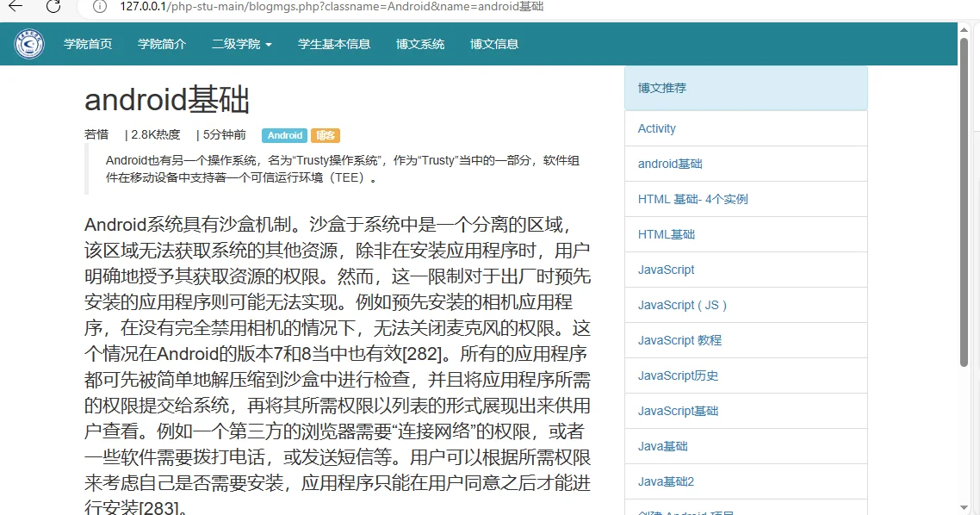980x515 pixels.
Task: Click the school logo icon in navbar
Action: tap(28, 43)
